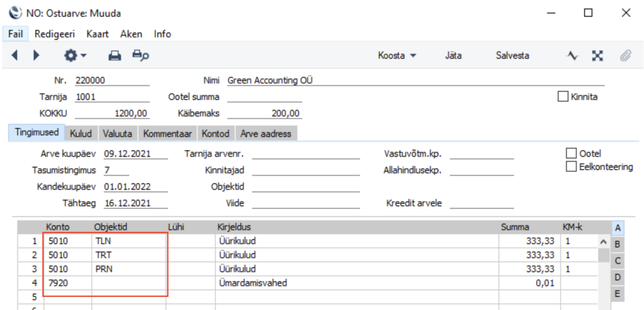The height and width of the screenshot is (310, 644).
Task: Enable the Kinnita checkbox
Action: 563,97
